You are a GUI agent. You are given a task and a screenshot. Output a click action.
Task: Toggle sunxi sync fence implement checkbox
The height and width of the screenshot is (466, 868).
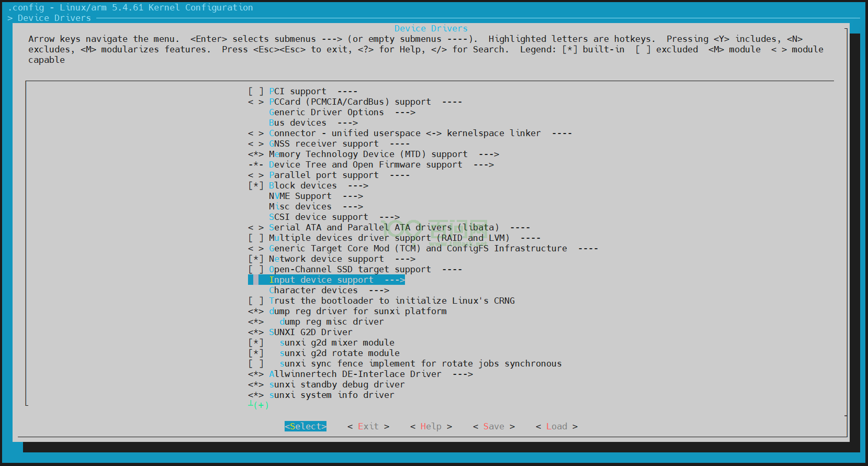[x=256, y=364]
